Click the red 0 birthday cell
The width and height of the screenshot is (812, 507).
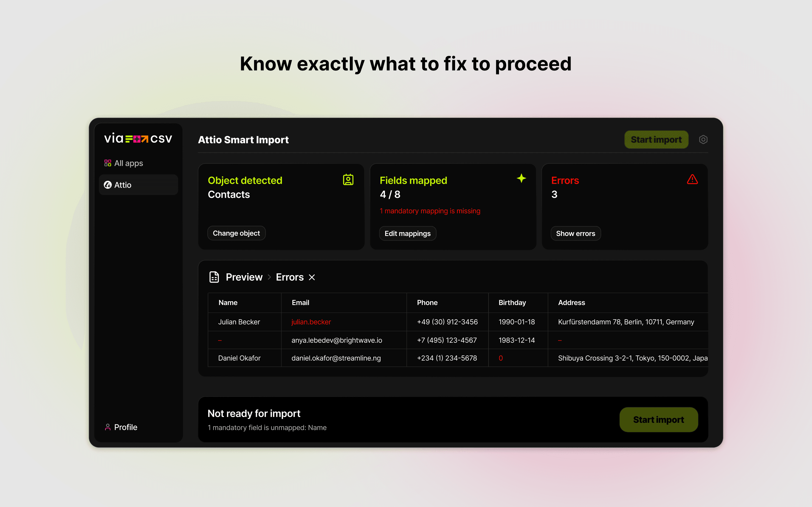coord(501,358)
